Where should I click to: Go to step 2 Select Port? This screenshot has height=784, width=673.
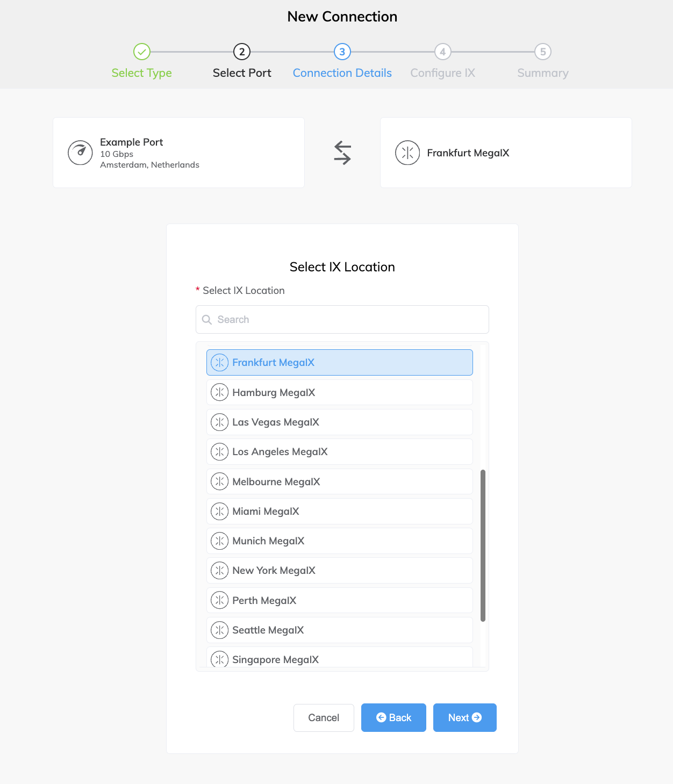[x=242, y=52]
